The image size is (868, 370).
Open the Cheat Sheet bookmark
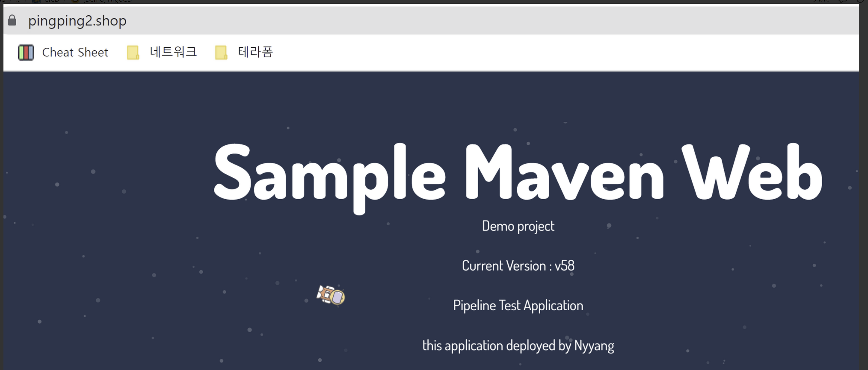click(75, 53)
